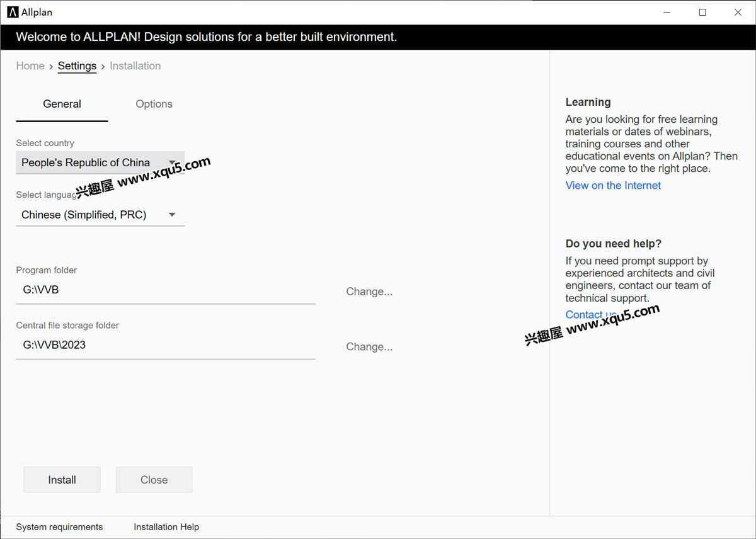
Task: Switch to the General tab
Action: 62,105
